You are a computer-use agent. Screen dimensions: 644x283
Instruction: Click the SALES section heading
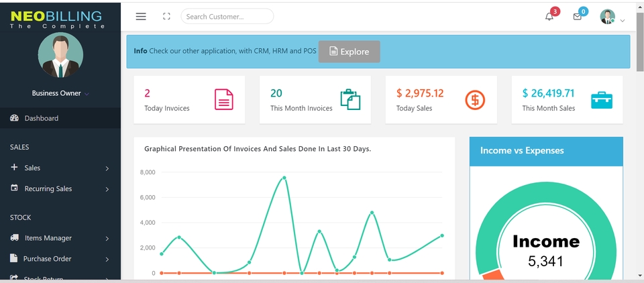tap(19, 147)
